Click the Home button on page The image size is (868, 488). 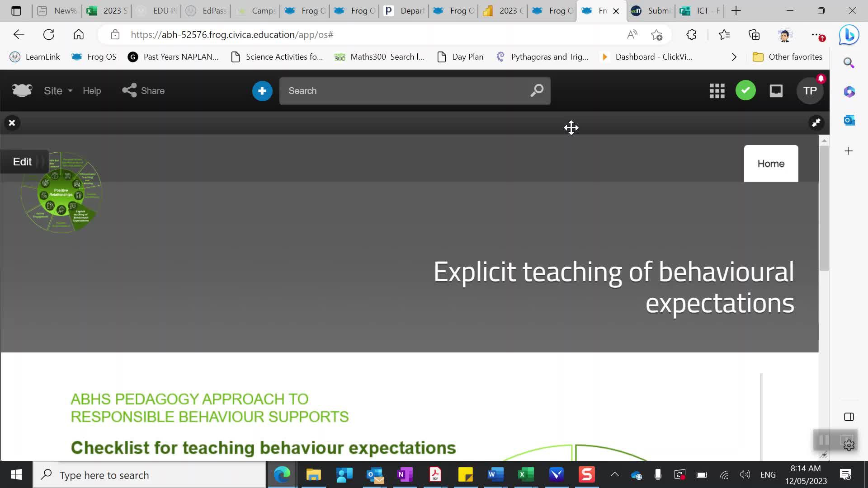(771, 164)
